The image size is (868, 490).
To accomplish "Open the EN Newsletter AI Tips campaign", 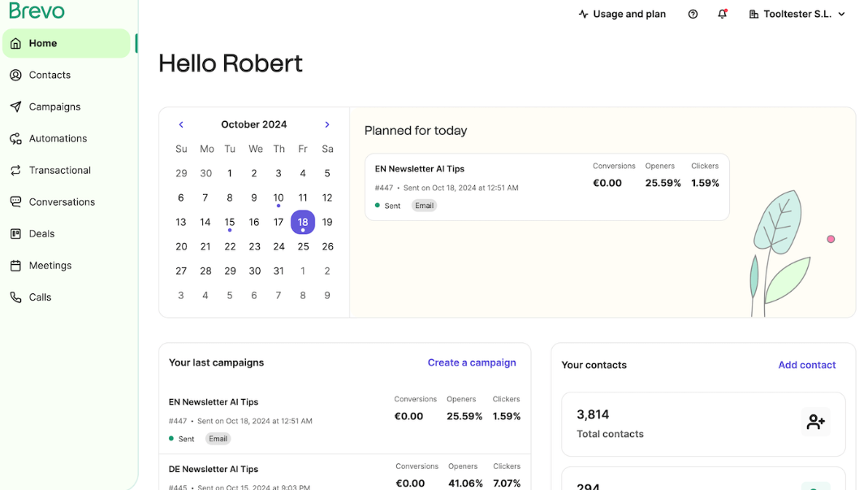I will [420, 169].
